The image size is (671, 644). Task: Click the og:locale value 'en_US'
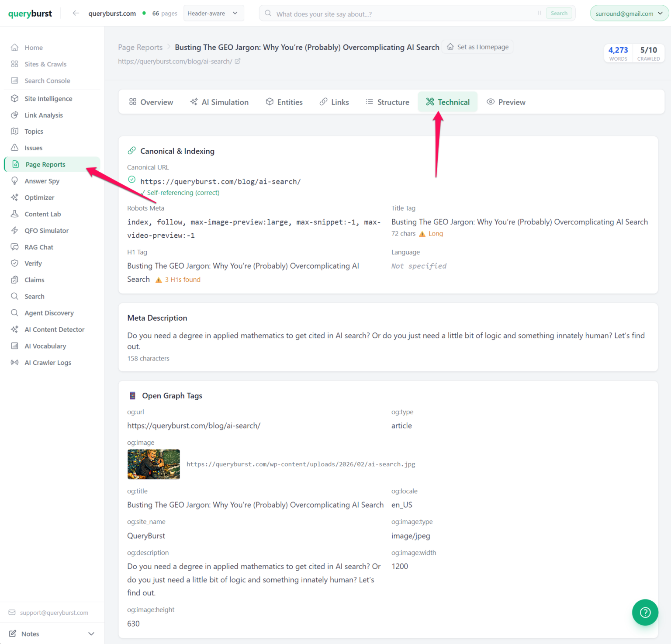click(x=402, y=505)
